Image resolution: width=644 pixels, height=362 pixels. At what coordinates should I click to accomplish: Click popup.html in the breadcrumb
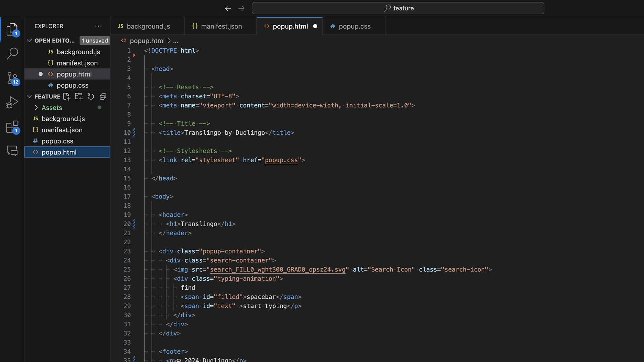[147, 41]
